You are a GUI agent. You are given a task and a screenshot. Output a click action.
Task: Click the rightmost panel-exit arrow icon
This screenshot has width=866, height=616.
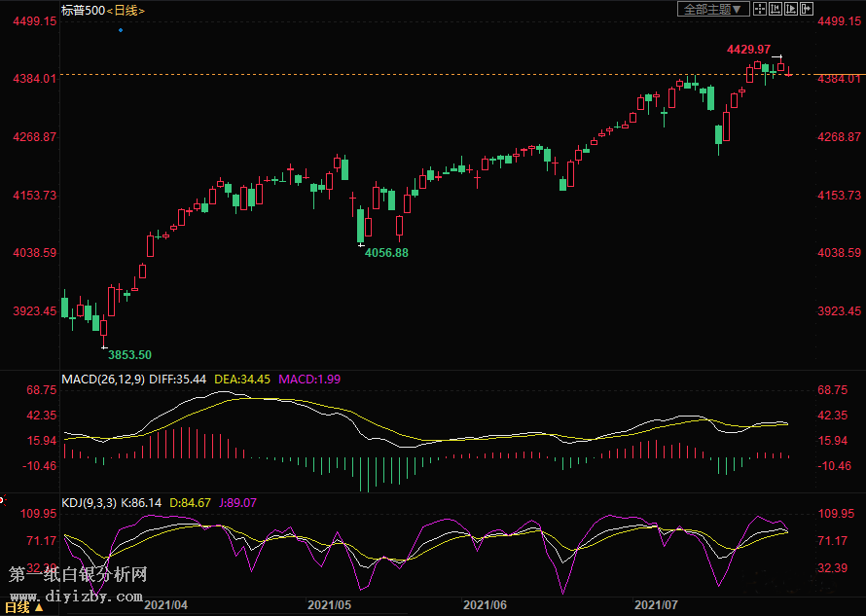coord(807,9)
